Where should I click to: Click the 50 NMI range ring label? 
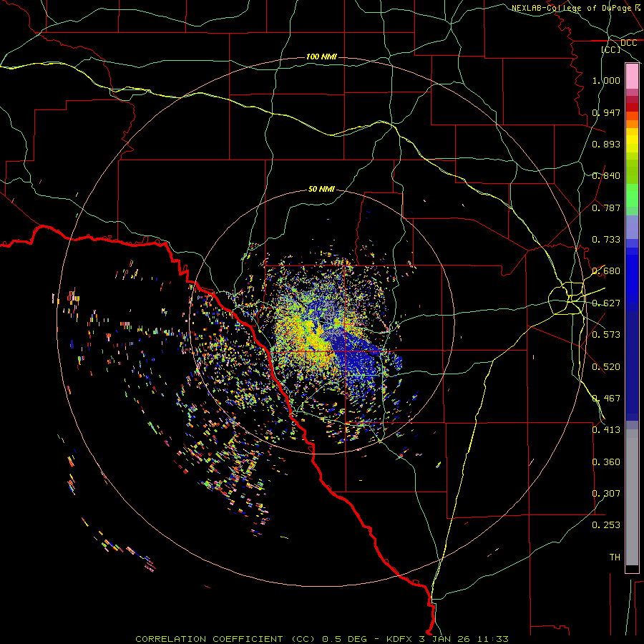pos(321,189)
